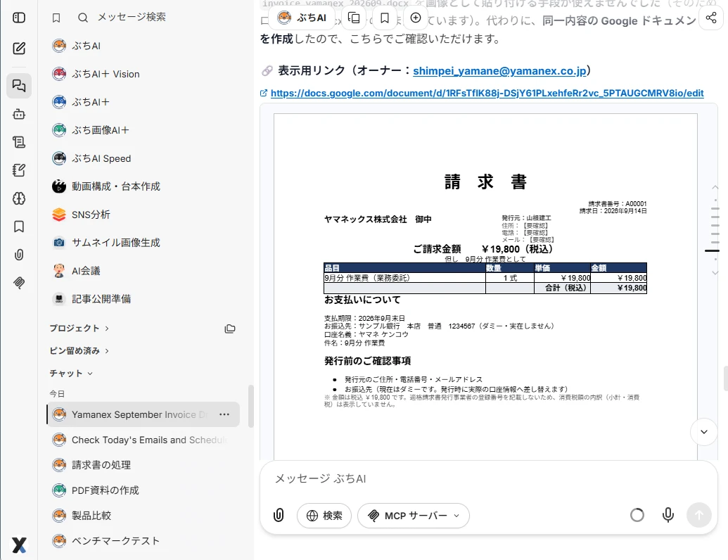Open attachments paperclip icon in left rail
728x560 pixels.
click(19, 255)
